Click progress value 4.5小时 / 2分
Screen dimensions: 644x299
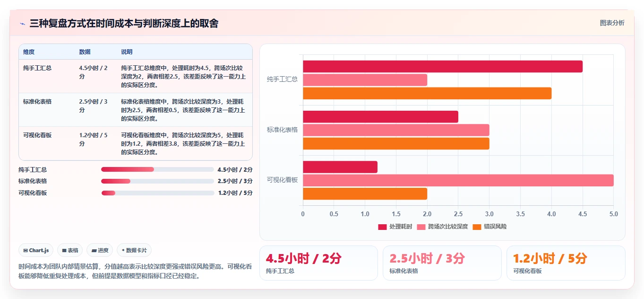pos(235,169)
